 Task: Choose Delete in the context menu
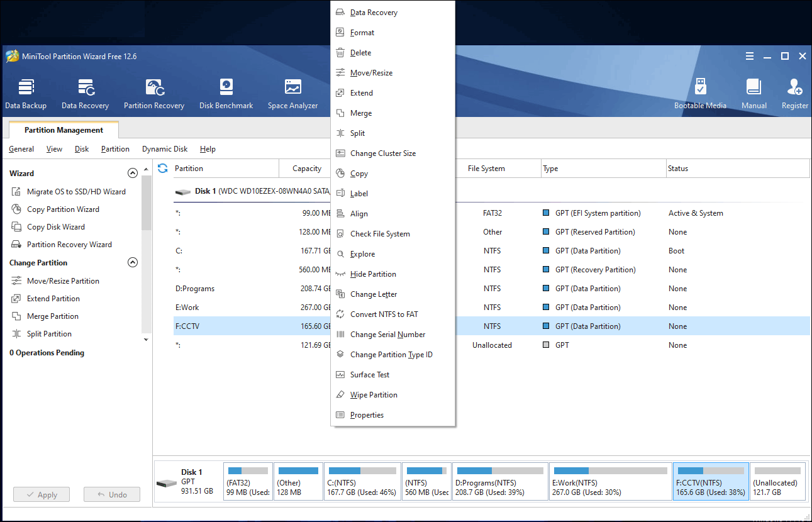[x=393, y=53]
